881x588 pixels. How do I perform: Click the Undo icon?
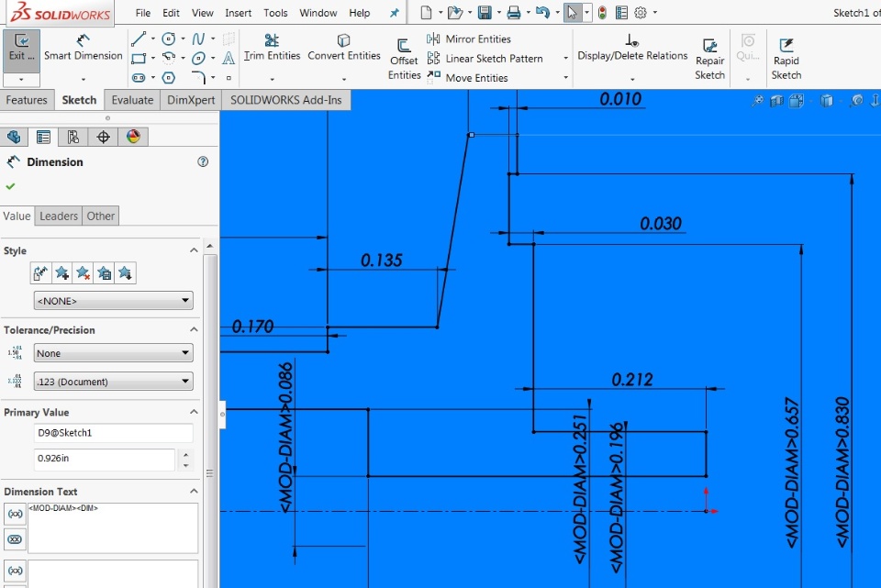[x=542, y=12]
